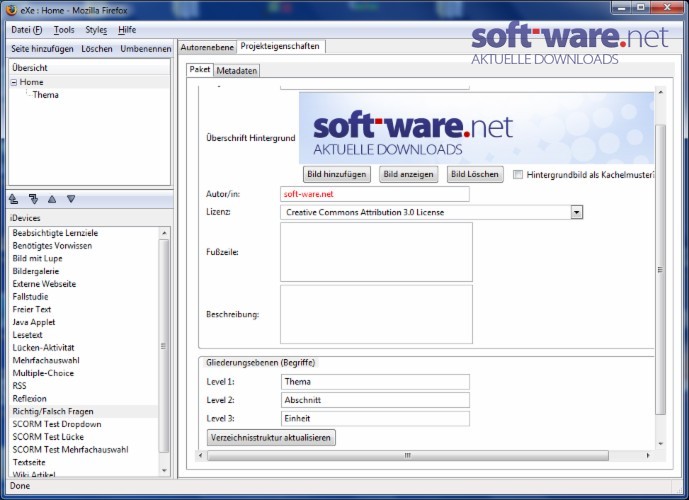This screenshot has height=500, width=689.
Task: Add Mehrfachauswahl iDevice
Action: point(46,360)
